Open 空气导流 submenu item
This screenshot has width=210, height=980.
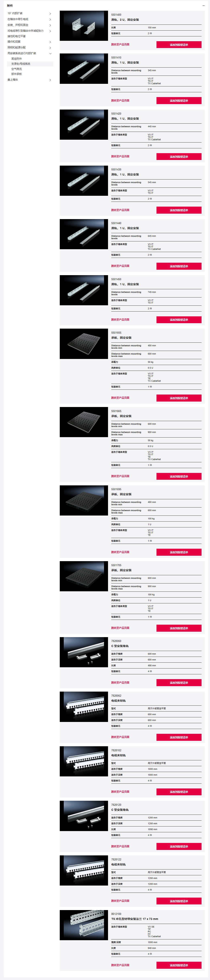pyautogui.click(x=16, y=69)
